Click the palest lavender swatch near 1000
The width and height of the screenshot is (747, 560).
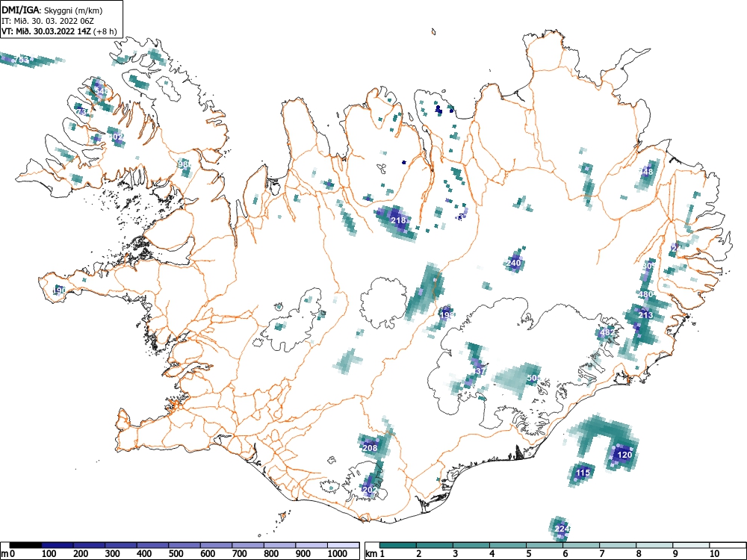(x=343, y=545)
